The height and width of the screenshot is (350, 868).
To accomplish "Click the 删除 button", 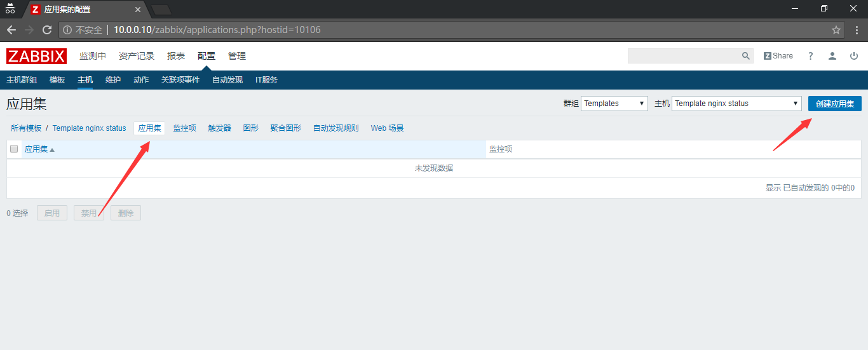I will (x=126, y=213).
